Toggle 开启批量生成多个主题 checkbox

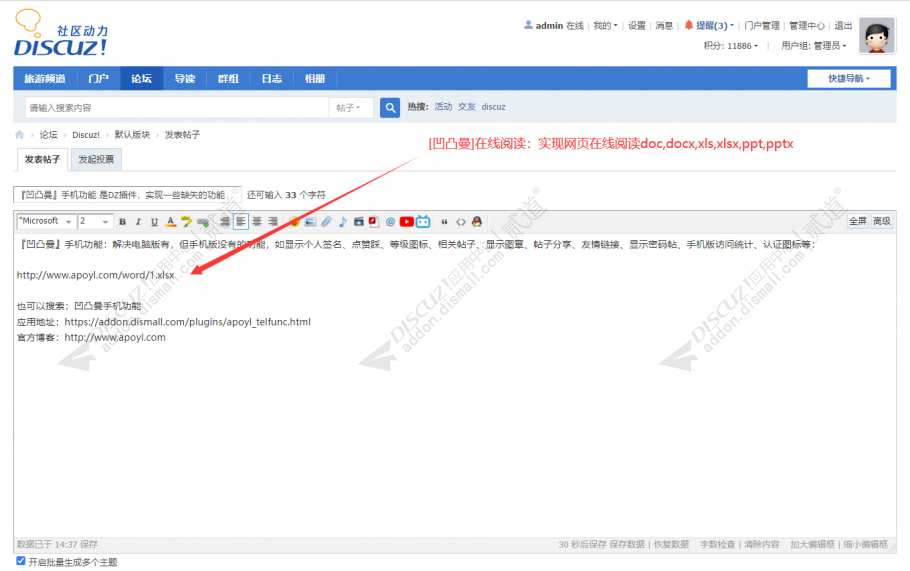pyautogui.click(x=21, y=561)
